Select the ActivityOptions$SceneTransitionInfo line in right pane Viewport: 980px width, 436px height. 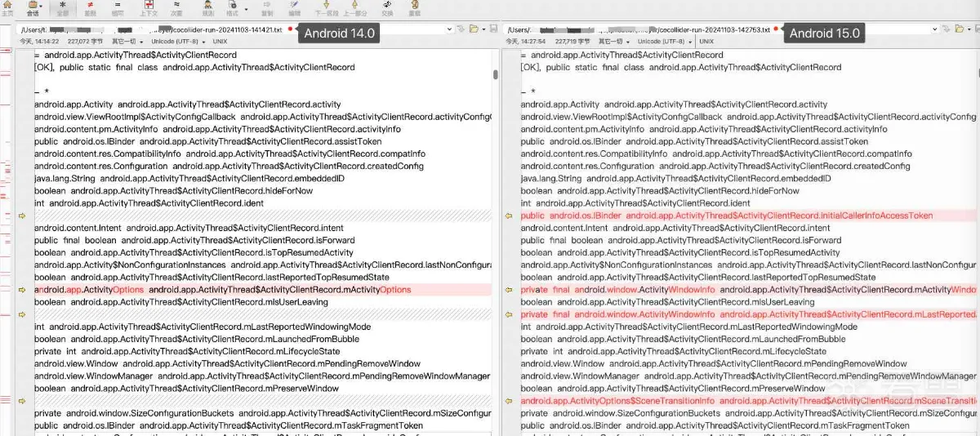[x=749, y=401]
